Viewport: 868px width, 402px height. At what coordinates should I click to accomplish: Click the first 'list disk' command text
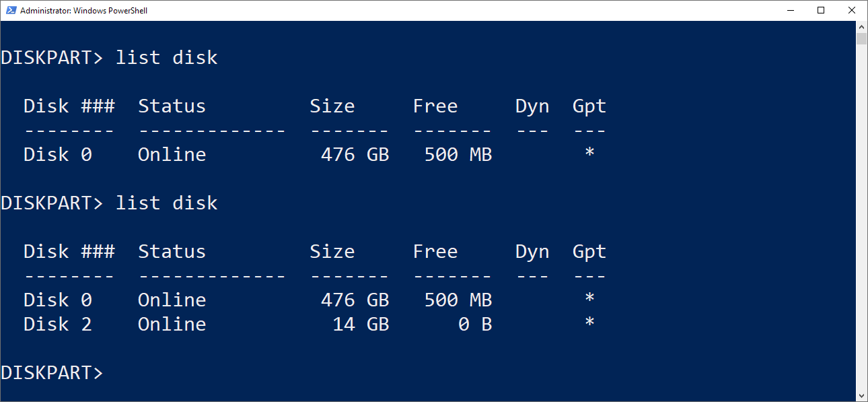click(x=167, y=57)
